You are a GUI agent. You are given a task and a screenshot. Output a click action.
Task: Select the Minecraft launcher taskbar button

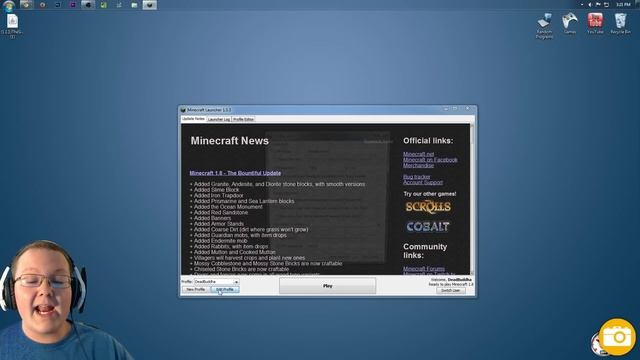point(149,5)
